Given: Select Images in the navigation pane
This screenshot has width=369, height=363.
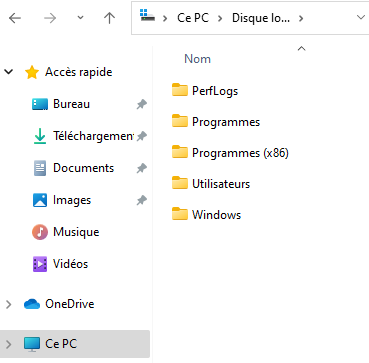Looking at the screenshot, I should coord(72,200).
